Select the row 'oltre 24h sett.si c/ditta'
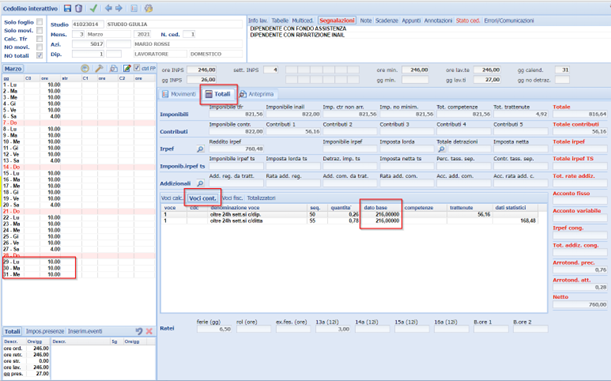The height and width of the screenshot is (381, 611). tap(350, 221)
